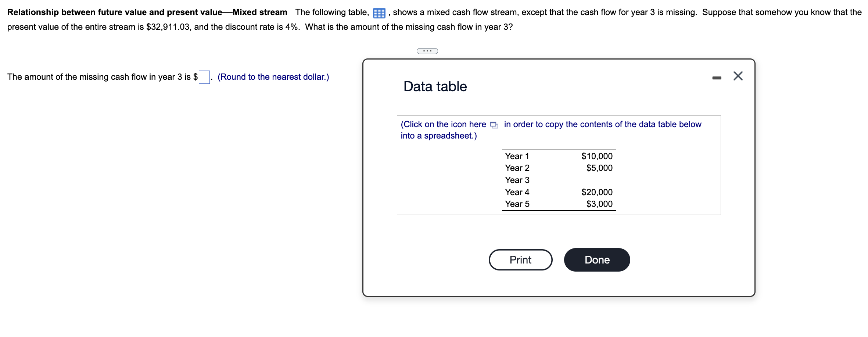Select the Year 5 row label
Image resolution: width=868 pixels, height=337 pixels.
pos(517,204)
